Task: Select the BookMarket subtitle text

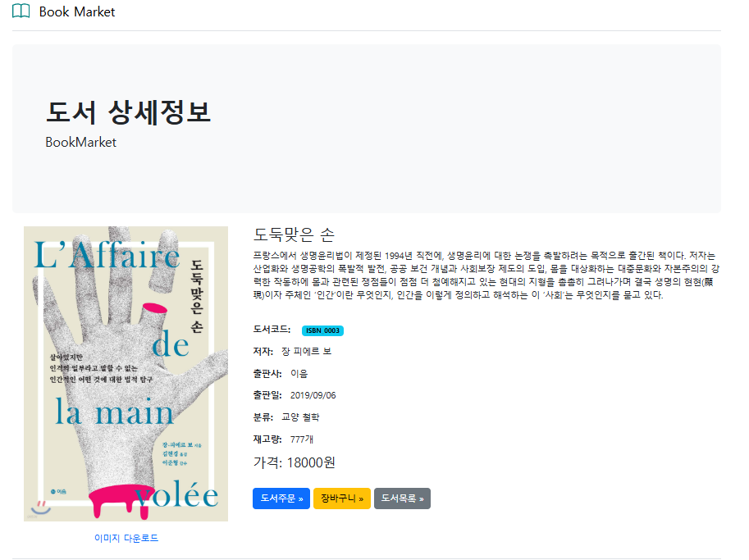Action: [80, 143]
